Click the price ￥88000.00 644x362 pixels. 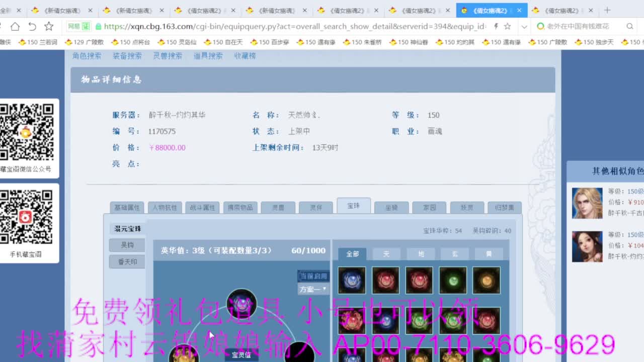167,147
